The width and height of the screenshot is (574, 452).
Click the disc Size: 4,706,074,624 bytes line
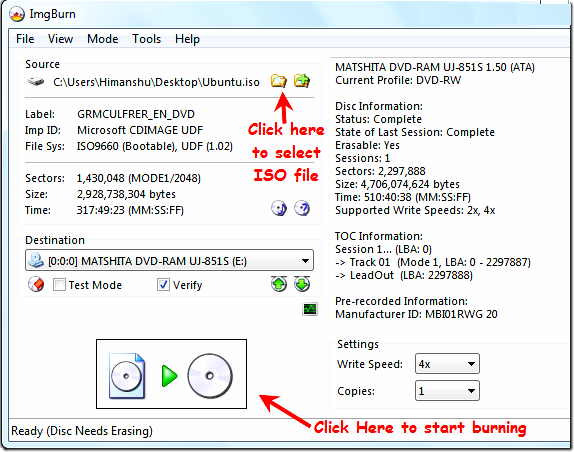click(397, 184)
